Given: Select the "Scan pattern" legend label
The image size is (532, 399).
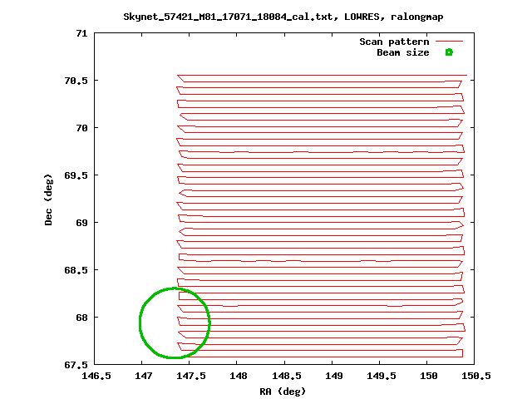Looking at the screenshot, I should [x=394, y=42].
